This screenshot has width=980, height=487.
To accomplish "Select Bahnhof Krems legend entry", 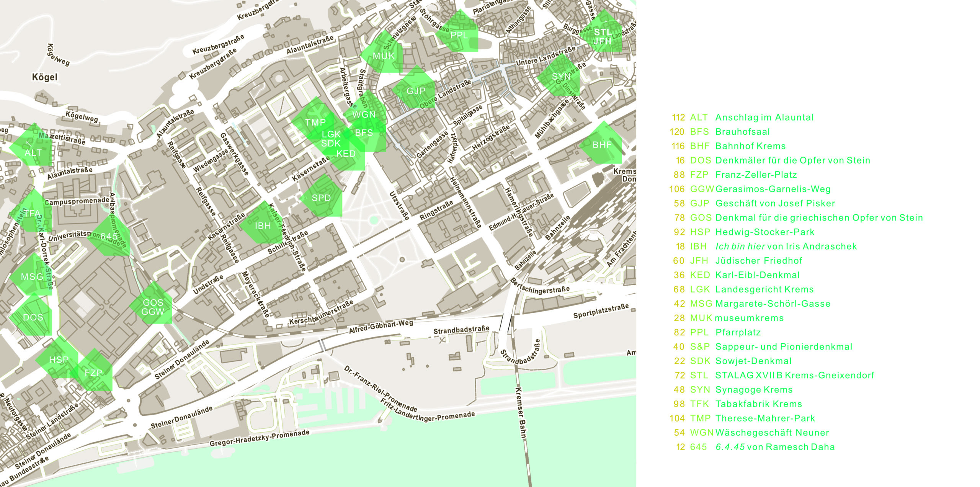I will [750, 146].
